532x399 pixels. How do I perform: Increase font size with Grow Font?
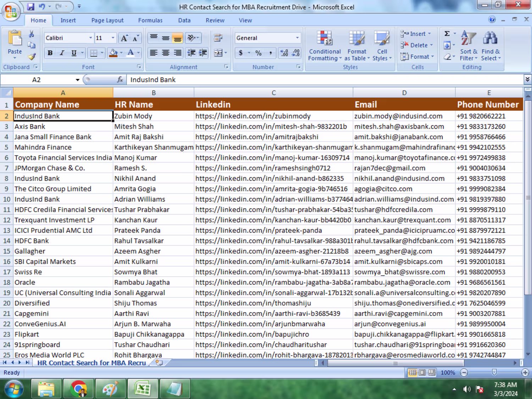124,38
